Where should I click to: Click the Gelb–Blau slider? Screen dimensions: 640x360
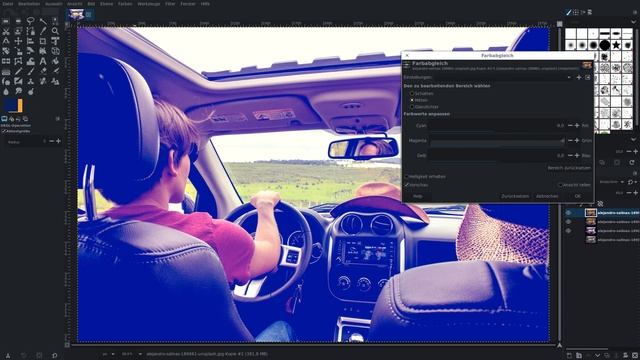click(497, 156)
